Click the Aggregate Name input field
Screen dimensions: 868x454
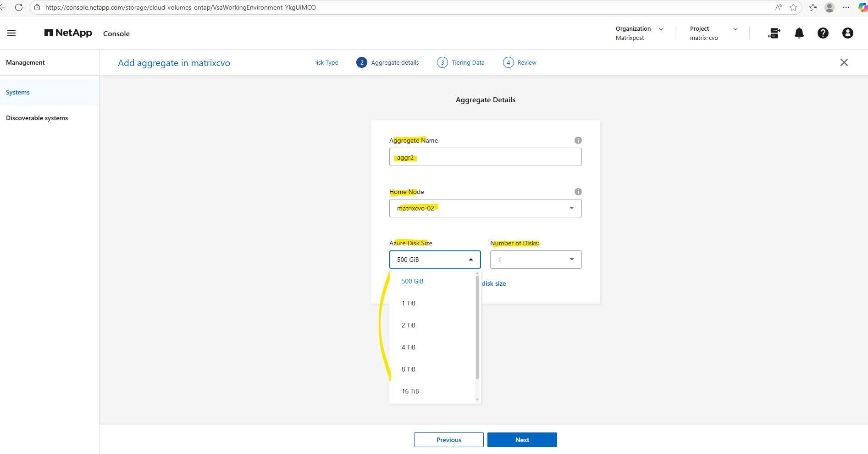click(485, 157)
